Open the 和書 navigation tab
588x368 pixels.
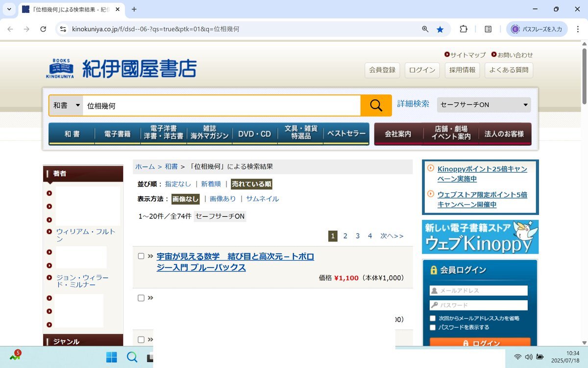pyautogui.click(x=72, y=134)
